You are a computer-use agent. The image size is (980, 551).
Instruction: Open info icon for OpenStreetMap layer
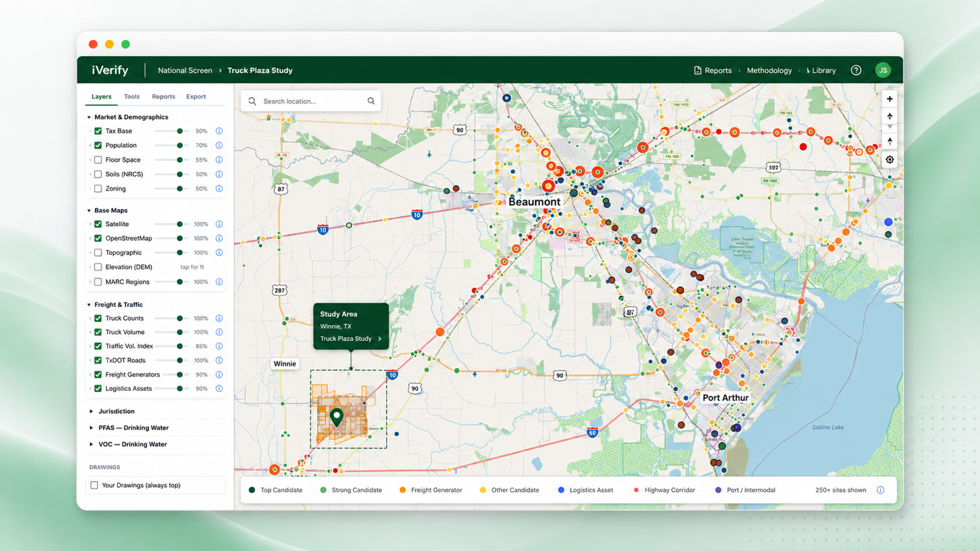tap(219, 238)
